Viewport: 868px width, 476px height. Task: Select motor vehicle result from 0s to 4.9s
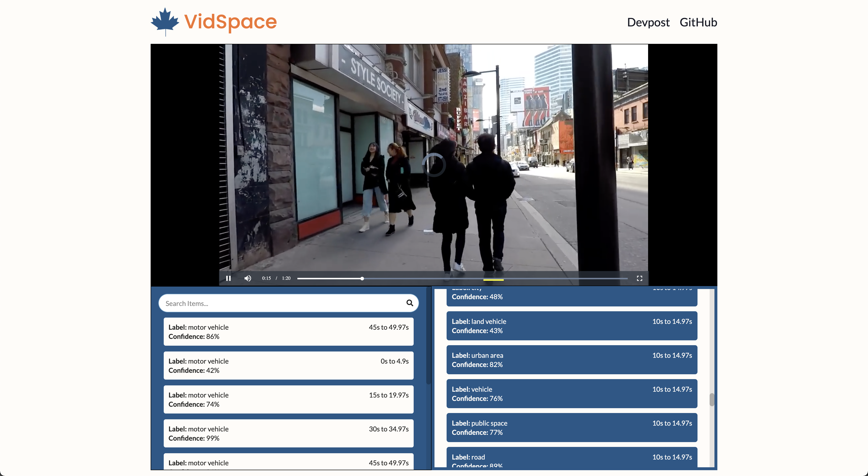point(288,366)
